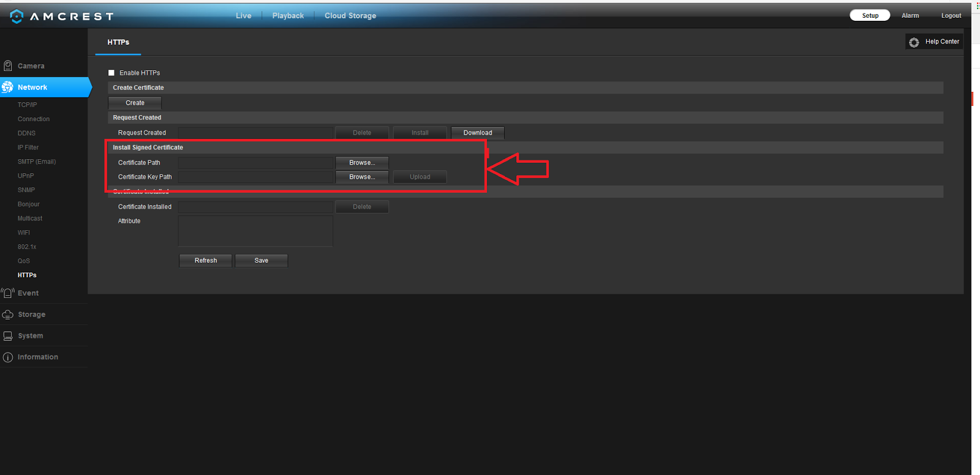Open the Alarm page
This screenshot has height=475, width=980.
[x=910, y=15]
